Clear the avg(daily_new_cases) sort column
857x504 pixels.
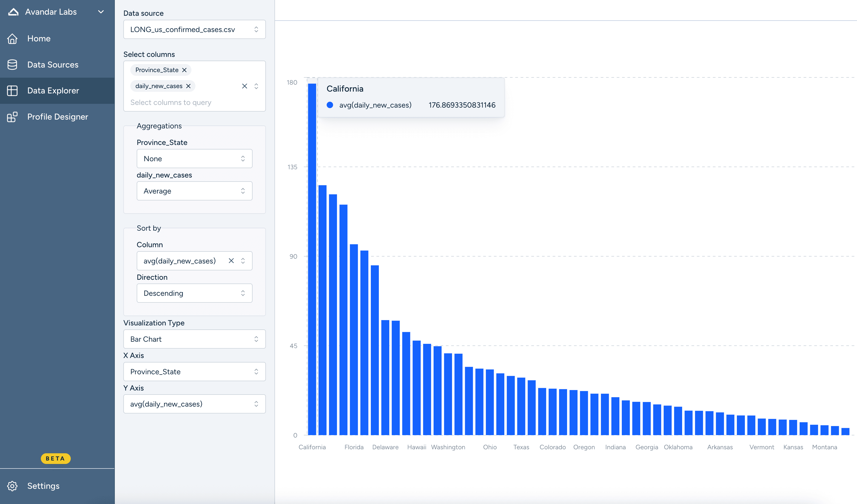pos(231,261)
